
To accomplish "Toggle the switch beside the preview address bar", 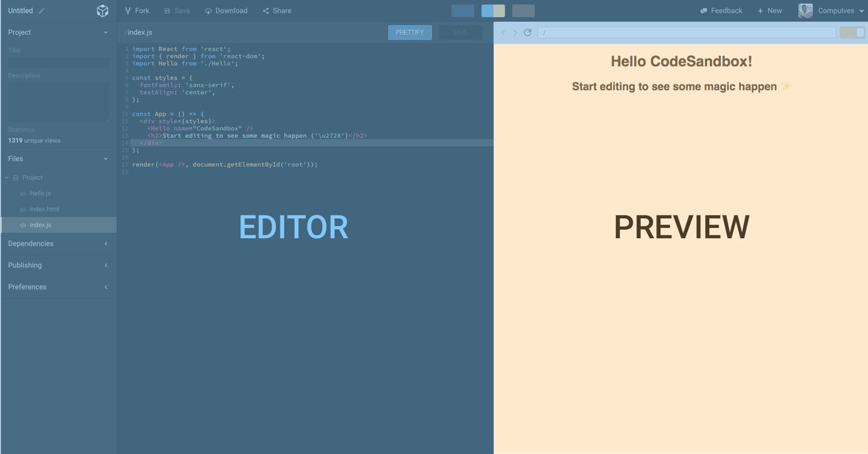I will [852, 32].
